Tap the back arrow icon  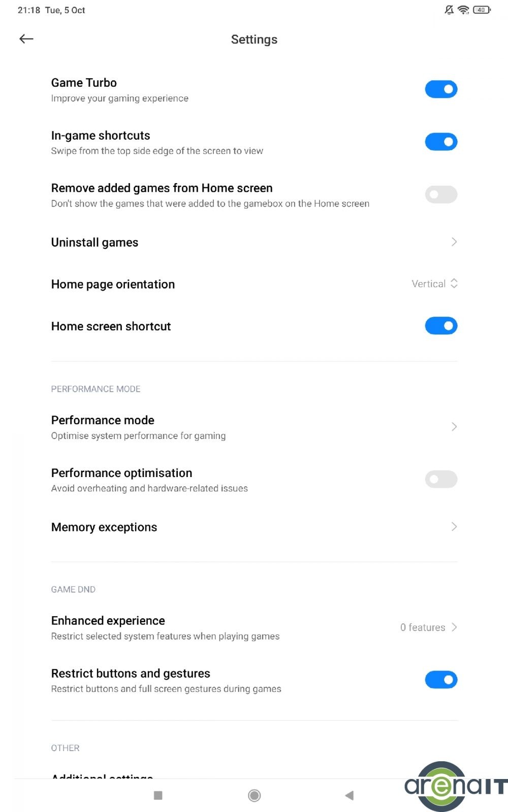26,39
